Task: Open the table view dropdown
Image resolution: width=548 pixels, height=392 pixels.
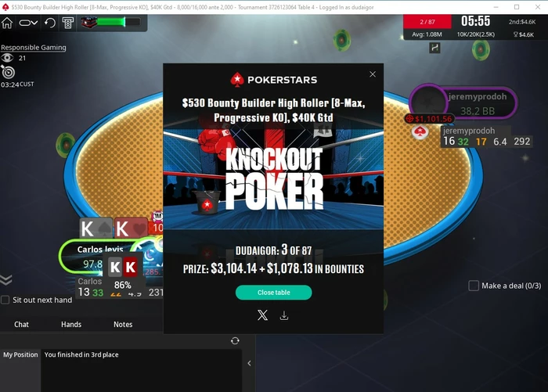Action: point(28,23)
